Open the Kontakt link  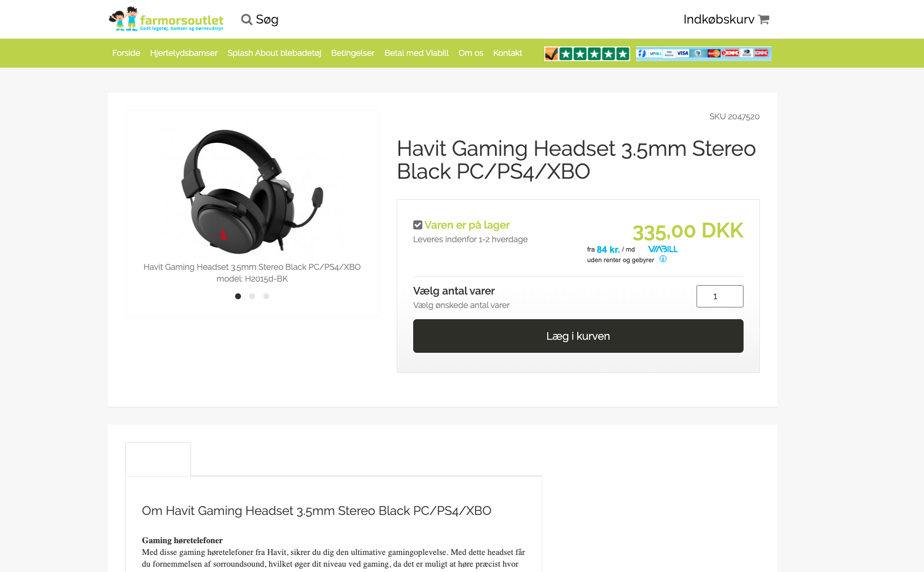pos(508,53)
